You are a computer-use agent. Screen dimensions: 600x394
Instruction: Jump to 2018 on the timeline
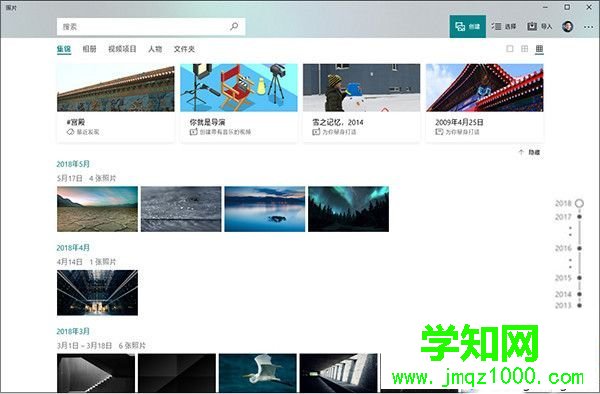[569, 203]
